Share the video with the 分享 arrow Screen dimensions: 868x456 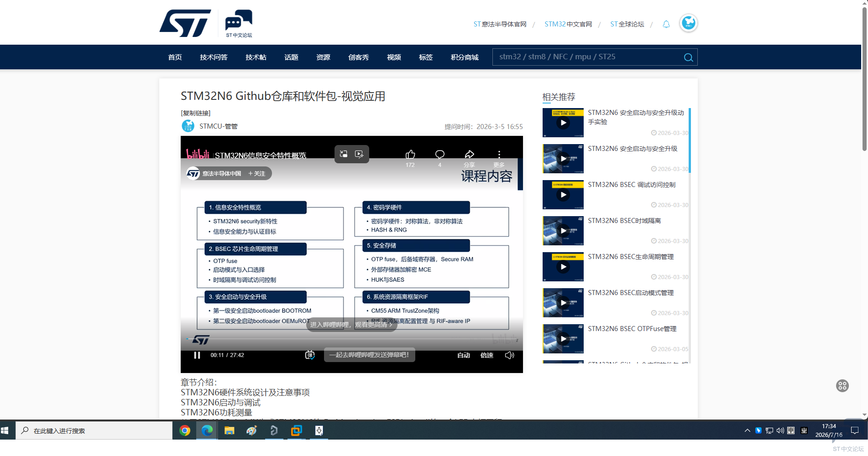469,154
